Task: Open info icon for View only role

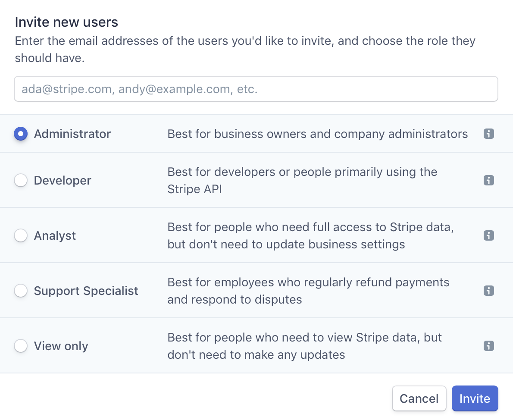Action: coord(488,346)
